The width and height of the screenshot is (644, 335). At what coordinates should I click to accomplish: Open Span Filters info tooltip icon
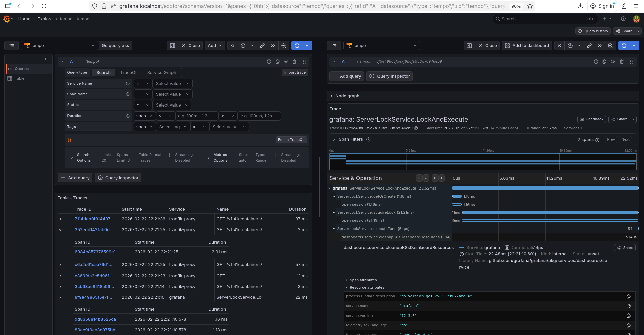coord(368,140)
